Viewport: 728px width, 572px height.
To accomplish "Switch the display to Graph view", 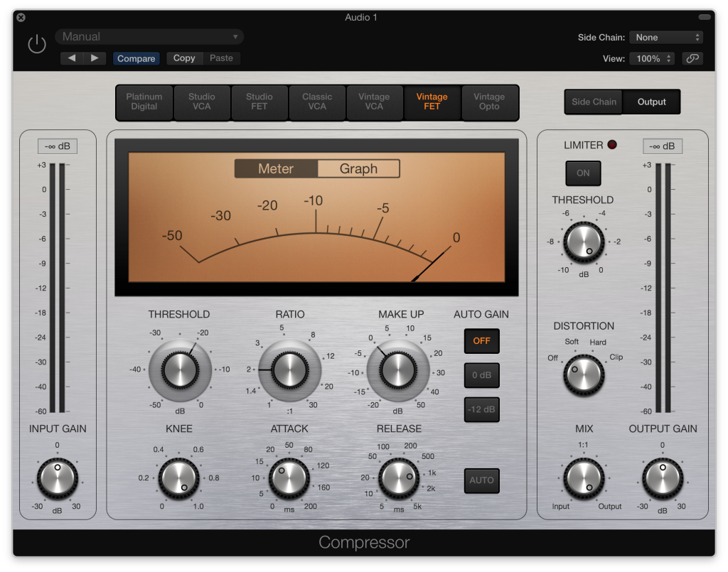I will point(358,168).
